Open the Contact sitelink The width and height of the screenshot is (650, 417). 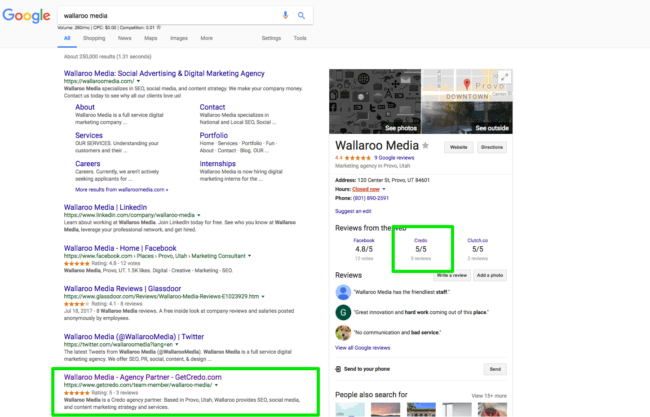tap(212, 107)
